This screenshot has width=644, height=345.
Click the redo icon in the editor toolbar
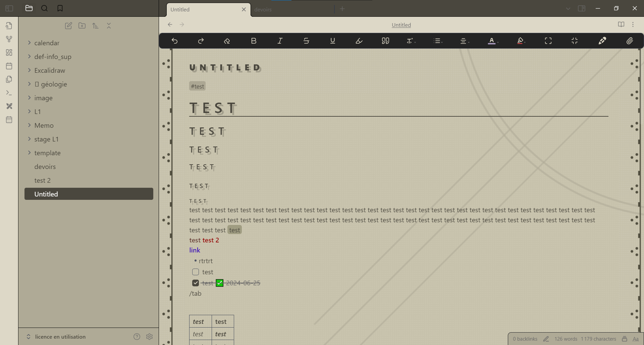201,41
